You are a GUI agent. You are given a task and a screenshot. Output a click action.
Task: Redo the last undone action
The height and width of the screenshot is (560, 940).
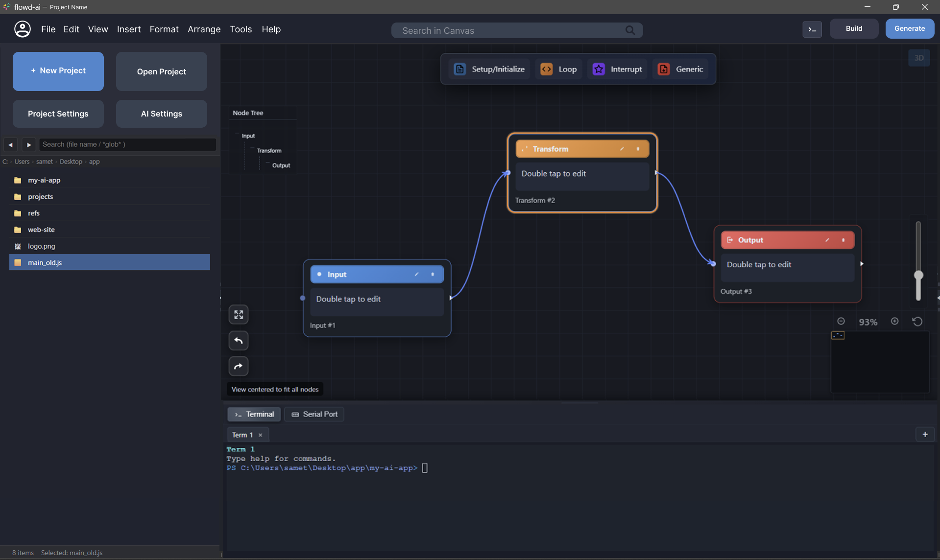pos(239,366)
